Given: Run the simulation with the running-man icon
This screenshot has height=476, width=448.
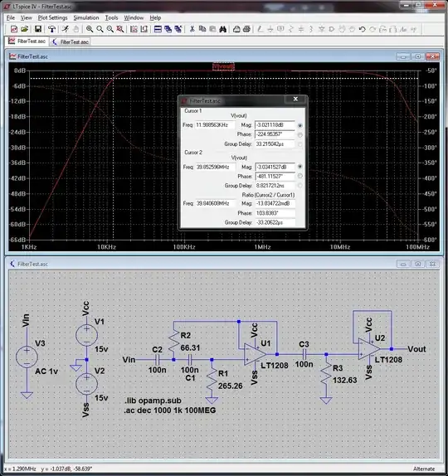Looking at the screenshot, I should 66,29.
